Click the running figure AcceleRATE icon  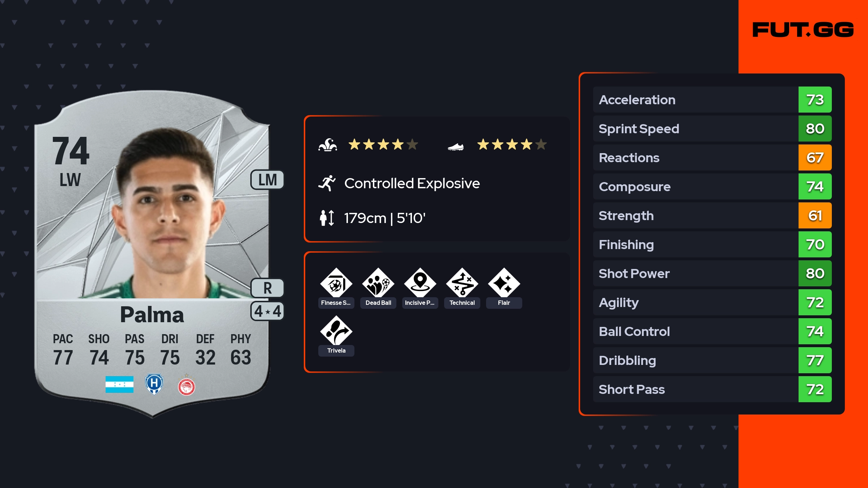tap(327, 184)
